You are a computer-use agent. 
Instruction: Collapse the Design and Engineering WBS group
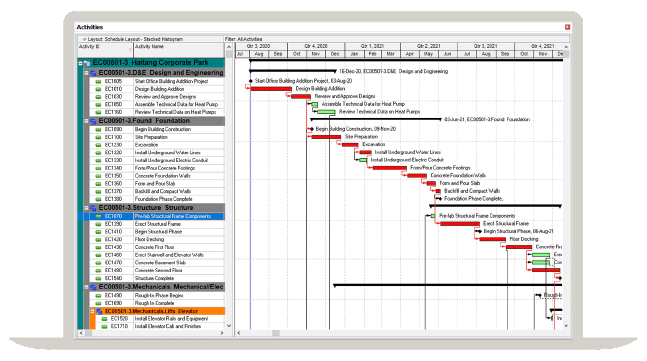coord(86,73)
